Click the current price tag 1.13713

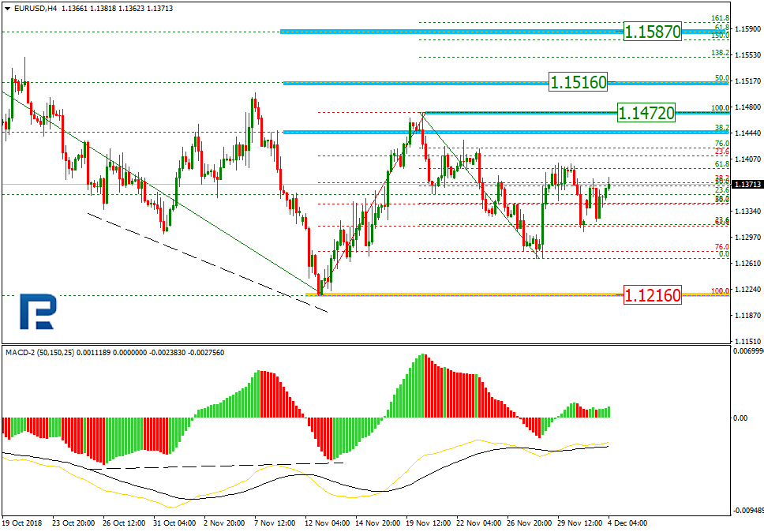(x=747, y=185)
